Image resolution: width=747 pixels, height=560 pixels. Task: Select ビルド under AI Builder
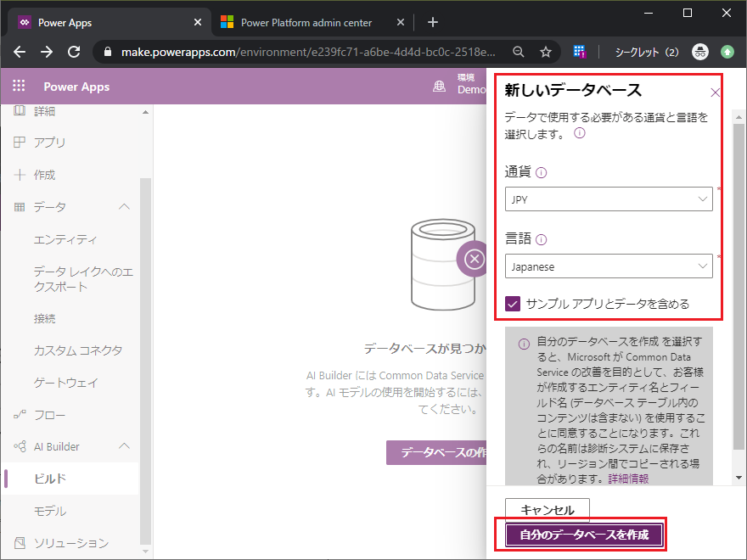50,479
